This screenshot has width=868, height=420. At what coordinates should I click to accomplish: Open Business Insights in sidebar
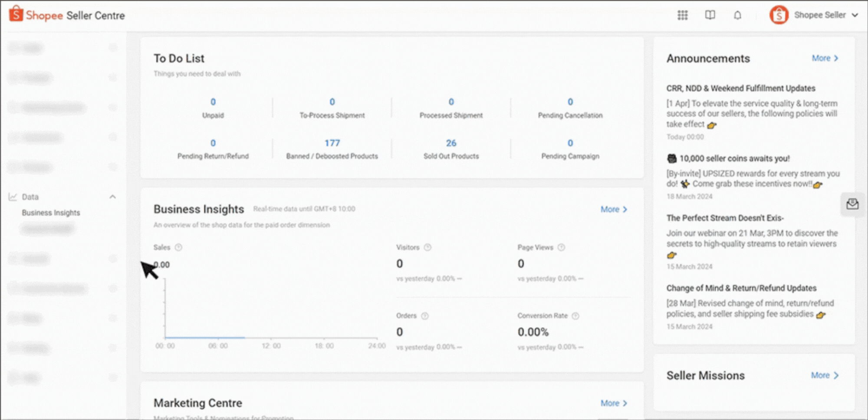[x=51, y=213]
